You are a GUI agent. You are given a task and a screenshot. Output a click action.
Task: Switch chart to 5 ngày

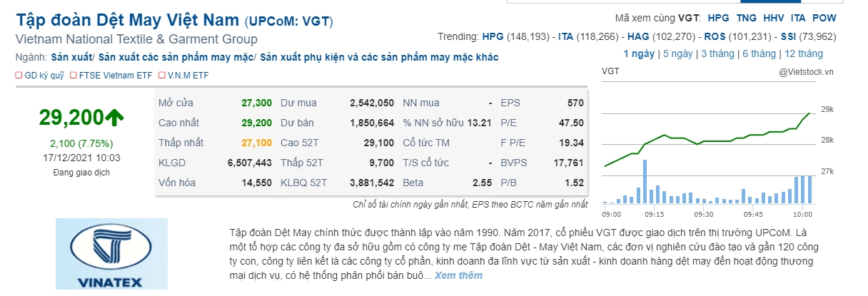(x=678, y=53)
